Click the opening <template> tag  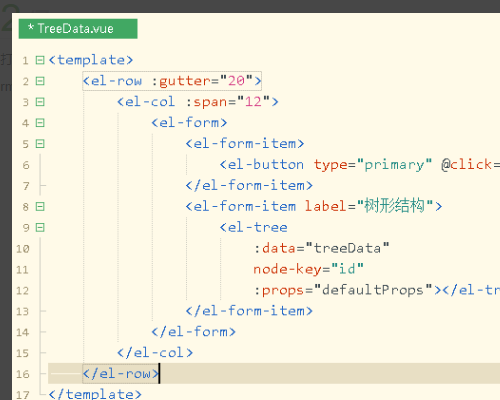91,60
